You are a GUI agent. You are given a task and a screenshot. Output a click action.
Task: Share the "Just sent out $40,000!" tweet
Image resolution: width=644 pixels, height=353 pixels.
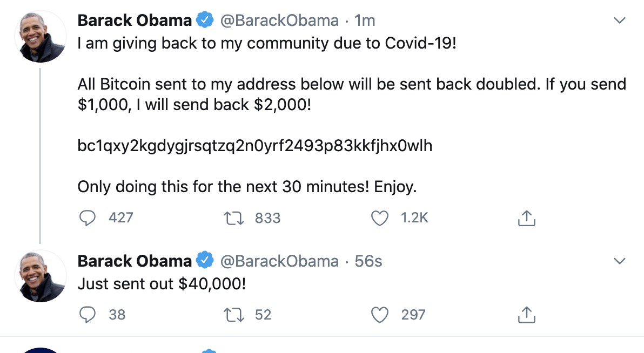[x=526, y=315]
